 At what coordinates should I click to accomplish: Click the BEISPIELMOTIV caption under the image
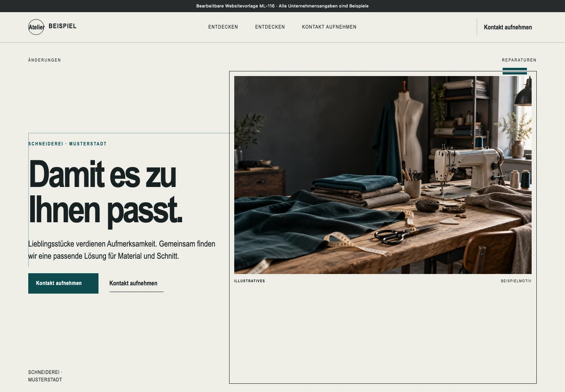[516, 281]
